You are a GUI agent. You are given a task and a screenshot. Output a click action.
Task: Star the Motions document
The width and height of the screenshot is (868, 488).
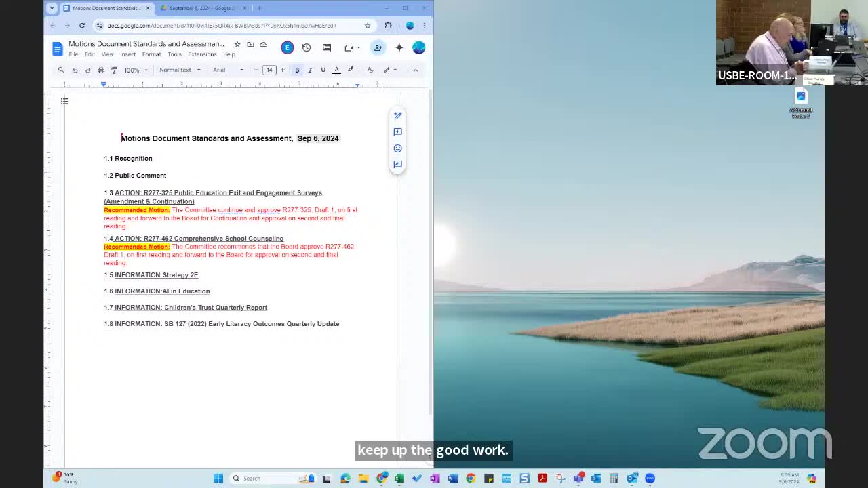[237, 44]
